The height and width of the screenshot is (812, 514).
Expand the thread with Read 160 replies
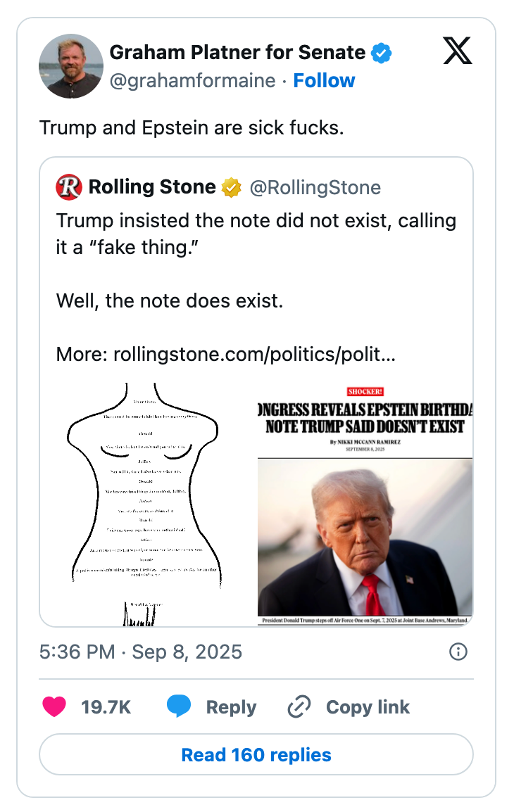[x=256, y=754]
